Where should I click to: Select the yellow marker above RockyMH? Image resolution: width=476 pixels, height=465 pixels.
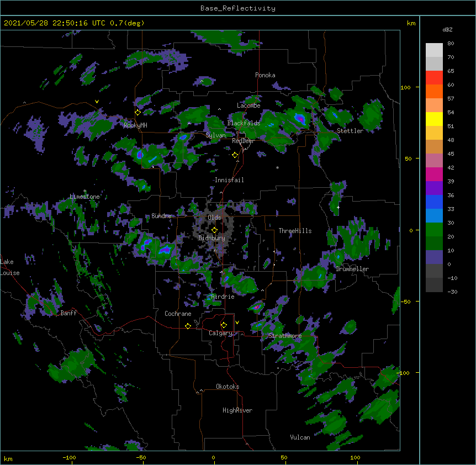[137, 112]
